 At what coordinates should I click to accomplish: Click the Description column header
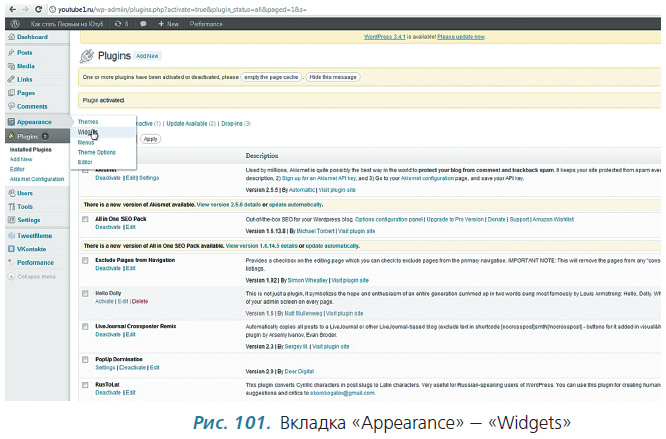pos(262,156)
